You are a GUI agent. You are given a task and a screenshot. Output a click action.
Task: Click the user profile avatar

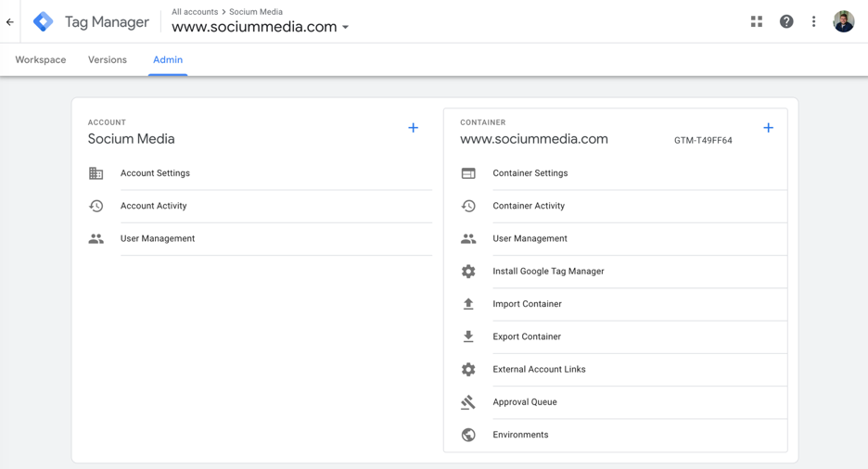click(843, 21)
